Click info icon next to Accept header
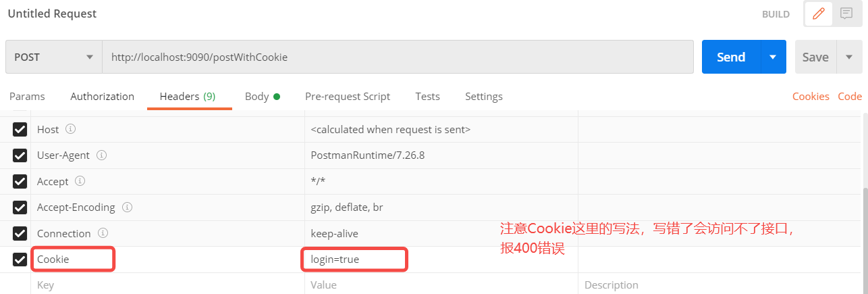The width and height of the screenshot is (868, 294). 80,181
